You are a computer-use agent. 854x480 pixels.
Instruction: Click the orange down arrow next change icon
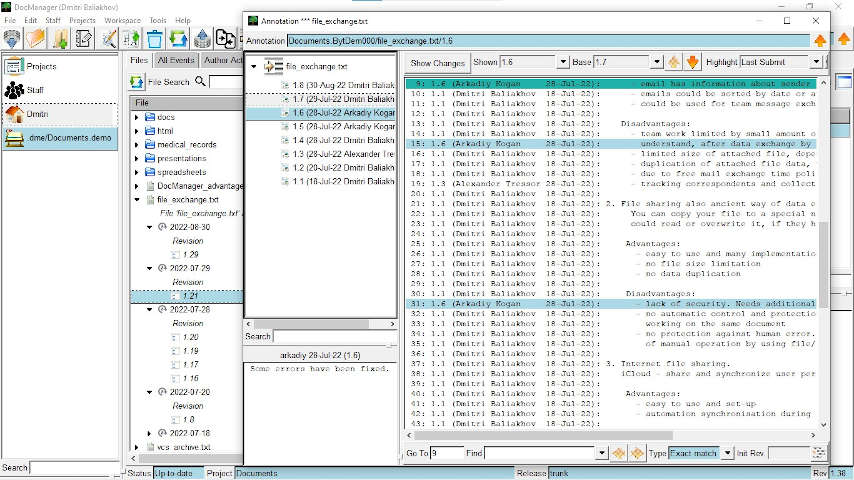[693, 62]
